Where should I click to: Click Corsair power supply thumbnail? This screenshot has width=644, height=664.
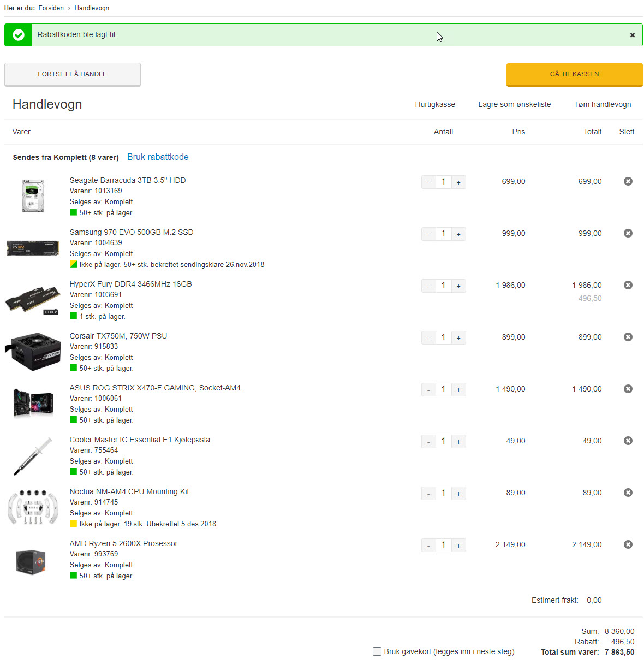point(33,351)
